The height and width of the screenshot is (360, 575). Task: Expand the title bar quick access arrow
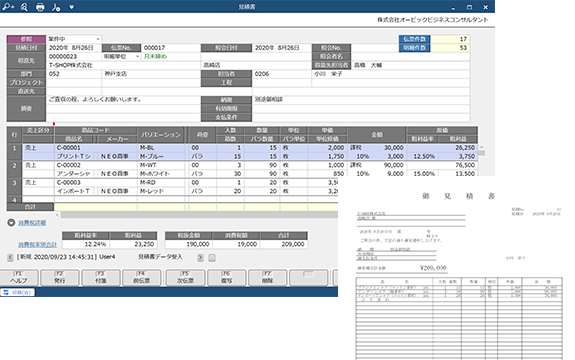point(72,7)
